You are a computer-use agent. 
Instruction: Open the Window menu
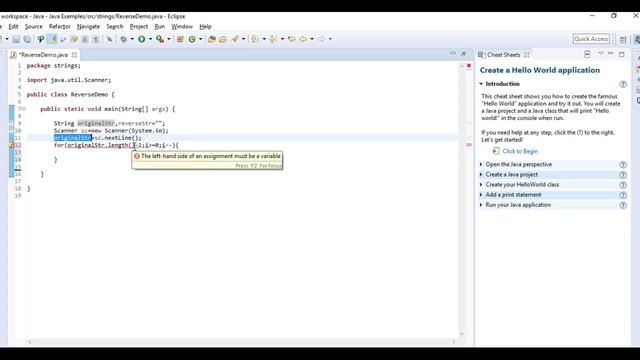click(x=182, y=27)
